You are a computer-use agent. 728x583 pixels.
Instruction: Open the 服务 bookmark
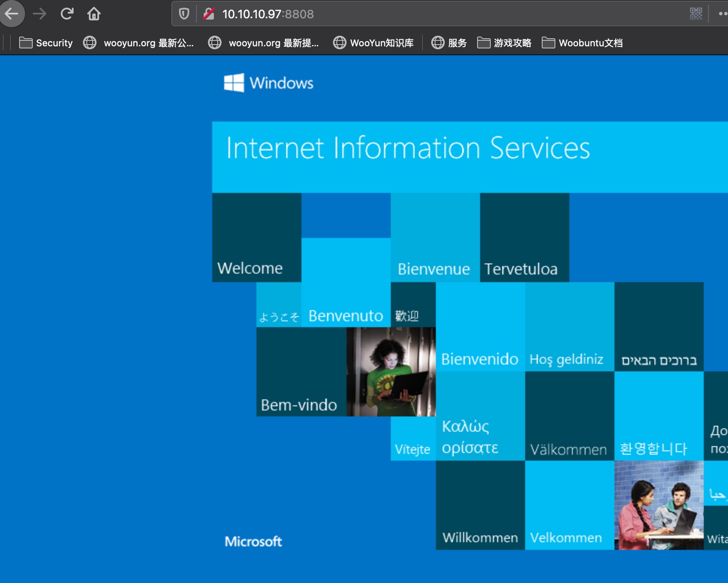[x=449, y=43]
